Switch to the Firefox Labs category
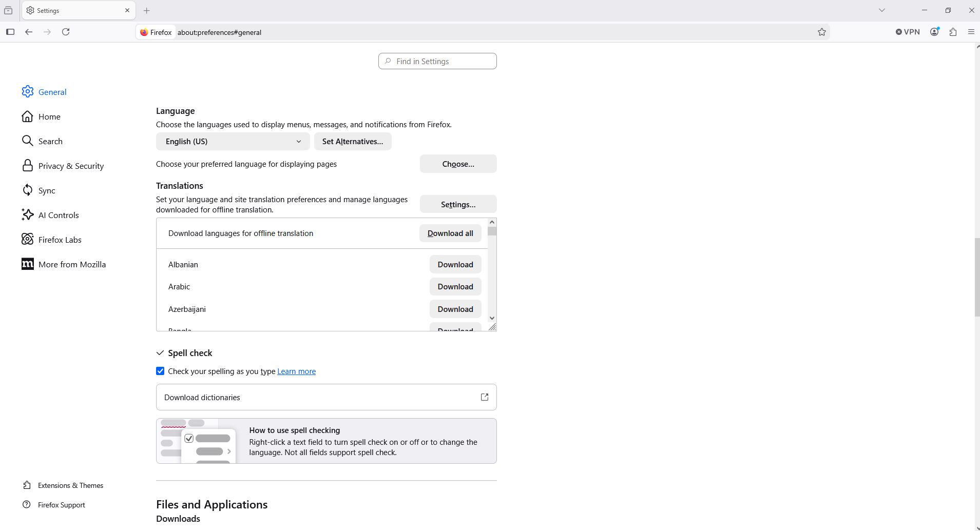This screenshot has height=531, width=980. point(60,240)
